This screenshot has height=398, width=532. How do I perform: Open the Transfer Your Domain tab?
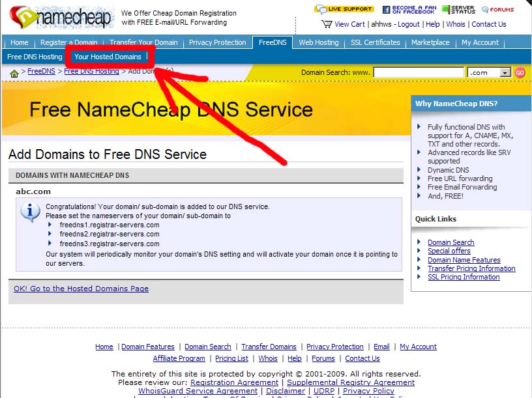click(x=143, y=42)
